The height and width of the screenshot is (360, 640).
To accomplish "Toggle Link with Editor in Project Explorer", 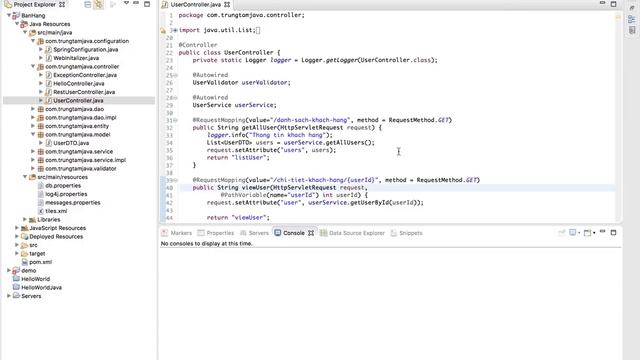I will tap(99, 4).
